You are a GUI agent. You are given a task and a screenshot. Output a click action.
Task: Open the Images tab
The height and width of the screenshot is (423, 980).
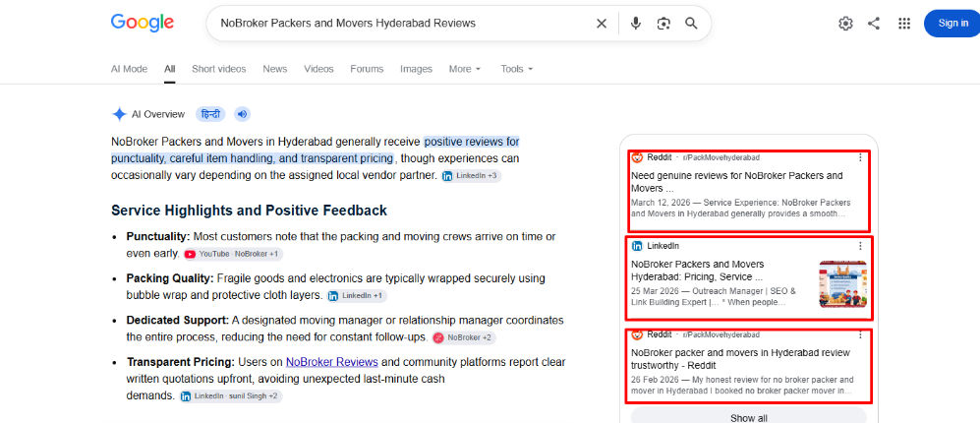point(416,69)
